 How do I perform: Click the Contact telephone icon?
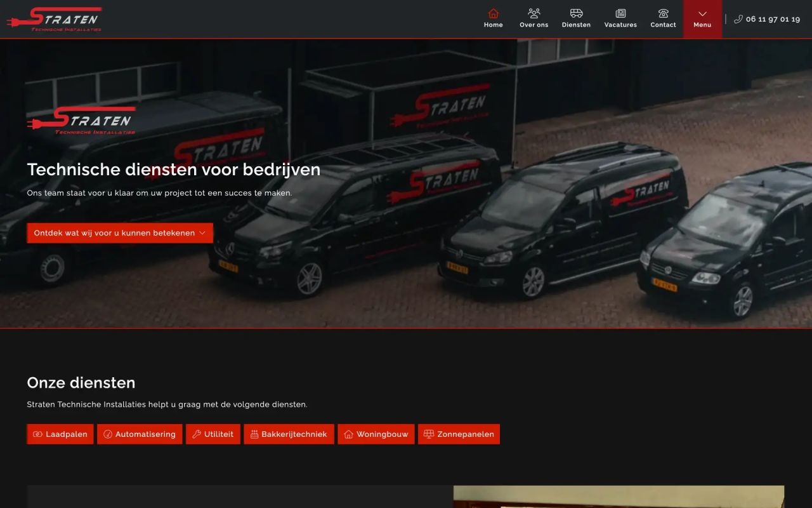pyautogui.click(x=664, y=13)
